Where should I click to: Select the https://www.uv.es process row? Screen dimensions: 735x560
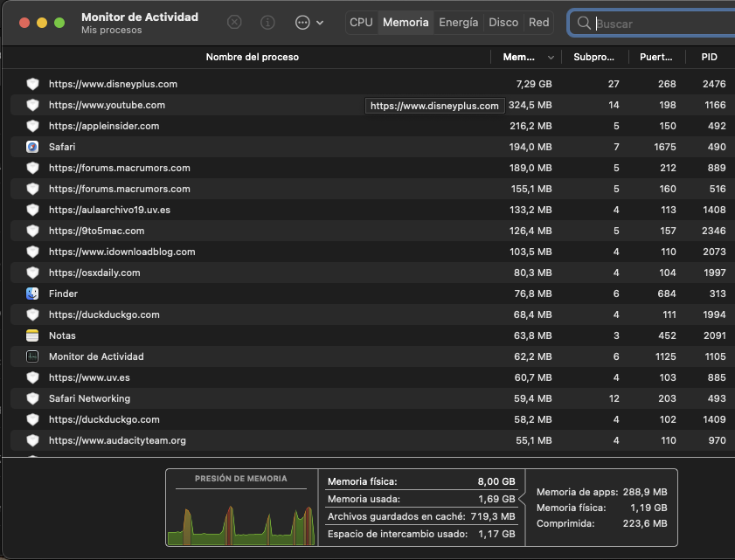pos(372,377)
